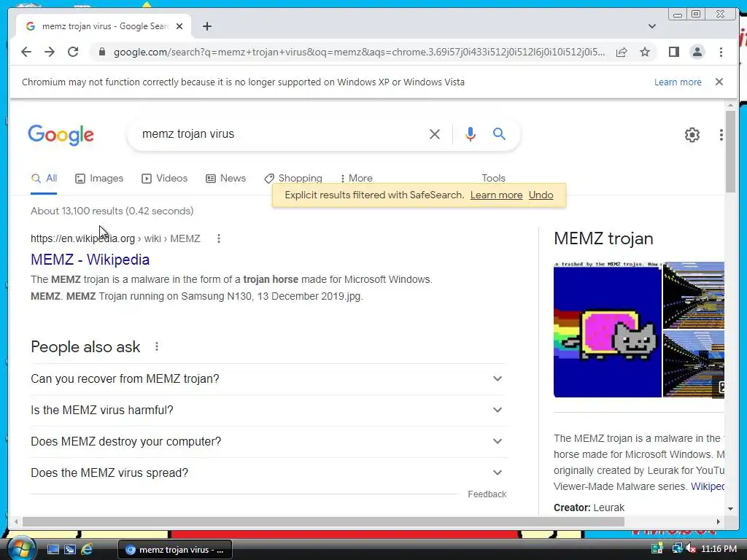Open a new browser tab
Screen dimensions: 747x560
tap(206, 26)
